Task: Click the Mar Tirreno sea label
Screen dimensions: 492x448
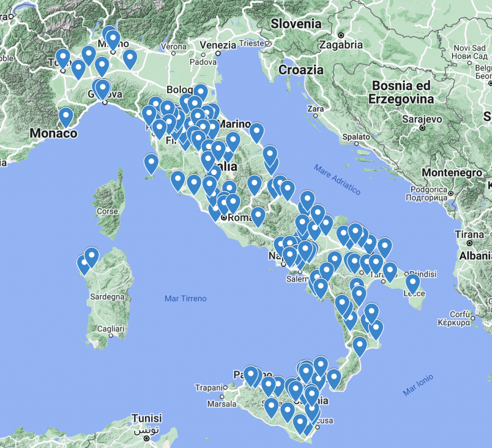Action: pos(185,299)
